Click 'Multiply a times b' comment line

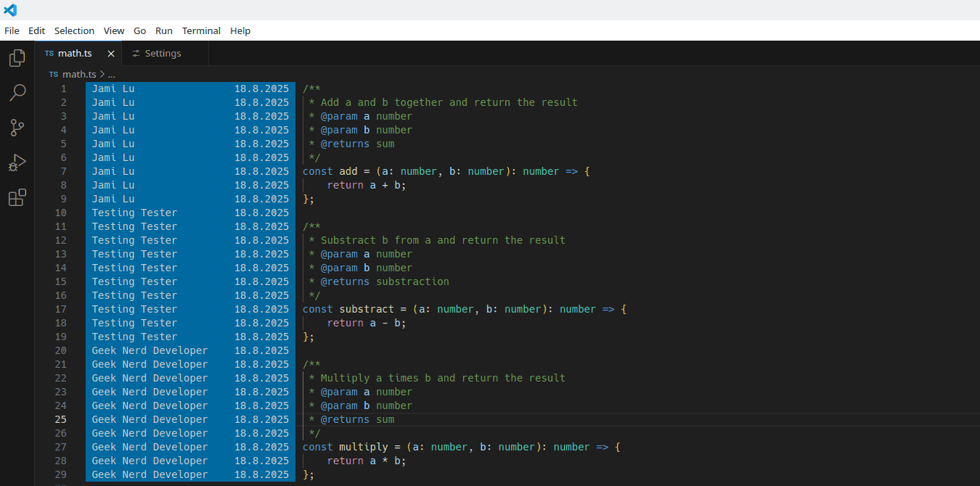point(437,378)
